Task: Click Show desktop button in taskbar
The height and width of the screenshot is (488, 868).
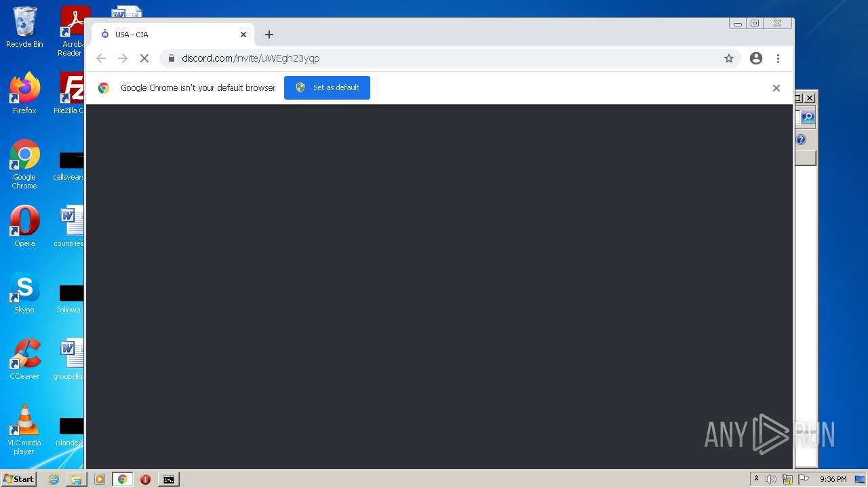Action: point(861,479)
